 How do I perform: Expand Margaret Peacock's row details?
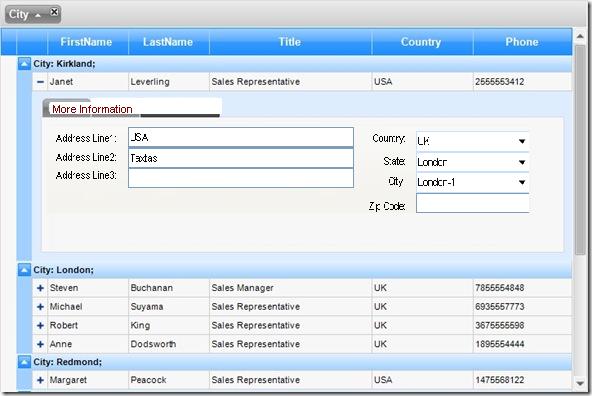pyautogui.click(x=40, y=380)
